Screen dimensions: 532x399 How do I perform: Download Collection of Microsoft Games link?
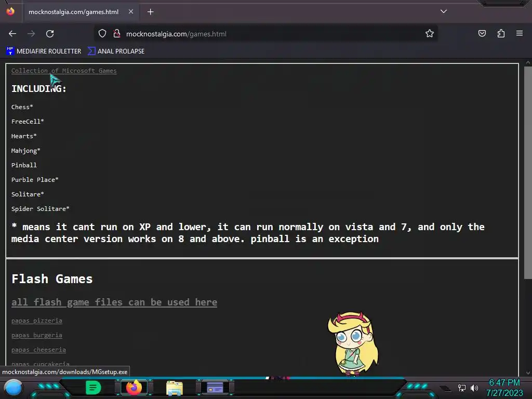[64, 71]
